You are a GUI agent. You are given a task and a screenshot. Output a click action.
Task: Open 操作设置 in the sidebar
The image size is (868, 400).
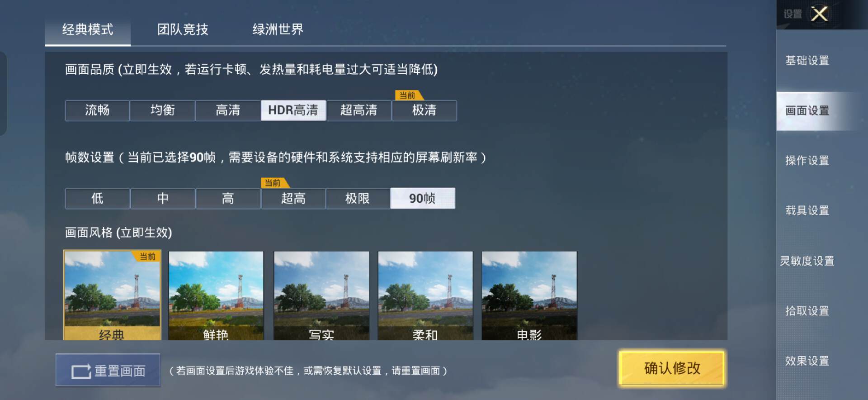tap(807, 161)
